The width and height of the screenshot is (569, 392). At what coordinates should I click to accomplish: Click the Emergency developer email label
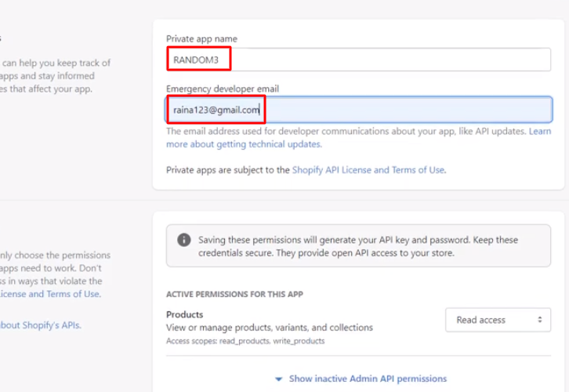(x=223, y=89)
